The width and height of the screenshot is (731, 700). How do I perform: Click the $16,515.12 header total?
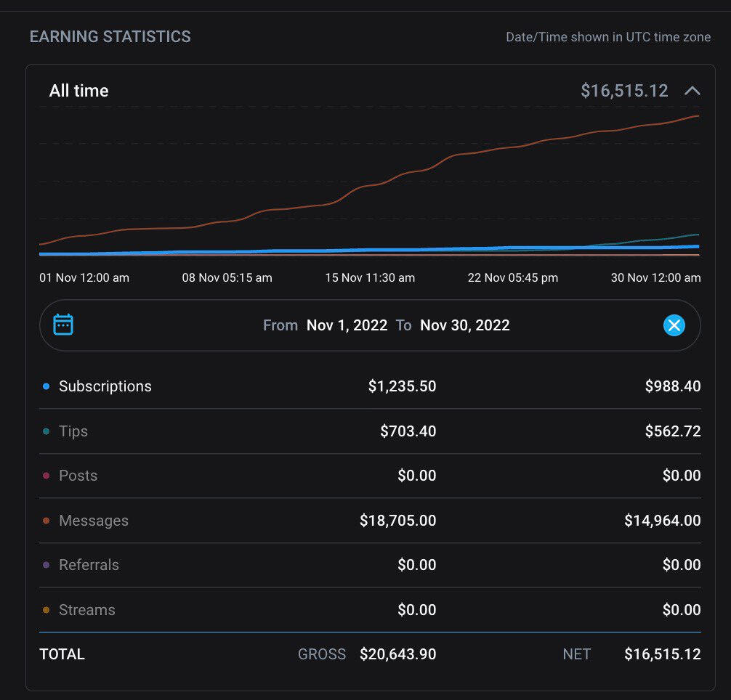pyautogui.click(x=623, y=91)
